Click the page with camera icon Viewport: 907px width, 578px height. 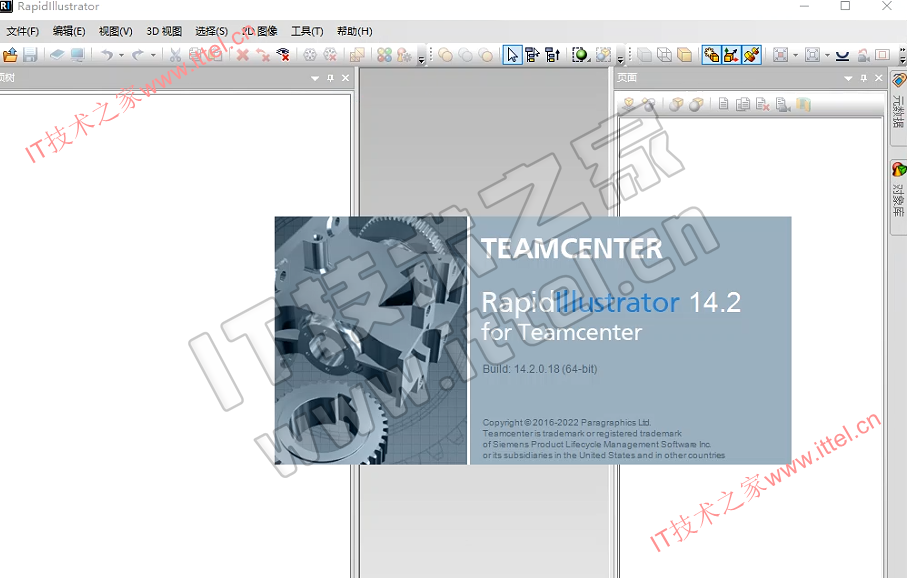coord(783,104)
